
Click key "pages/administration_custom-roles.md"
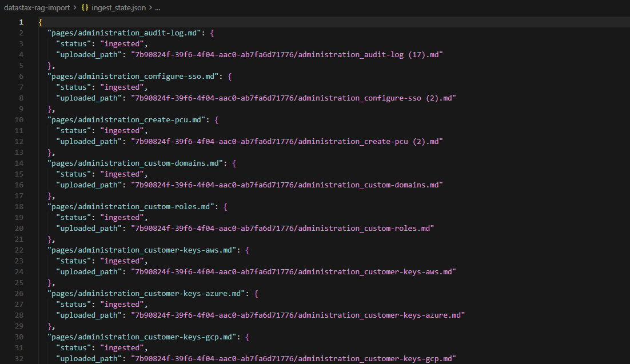pos(131,206)
